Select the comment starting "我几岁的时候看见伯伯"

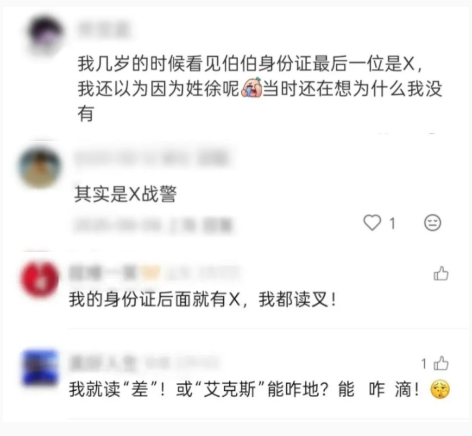260,89
